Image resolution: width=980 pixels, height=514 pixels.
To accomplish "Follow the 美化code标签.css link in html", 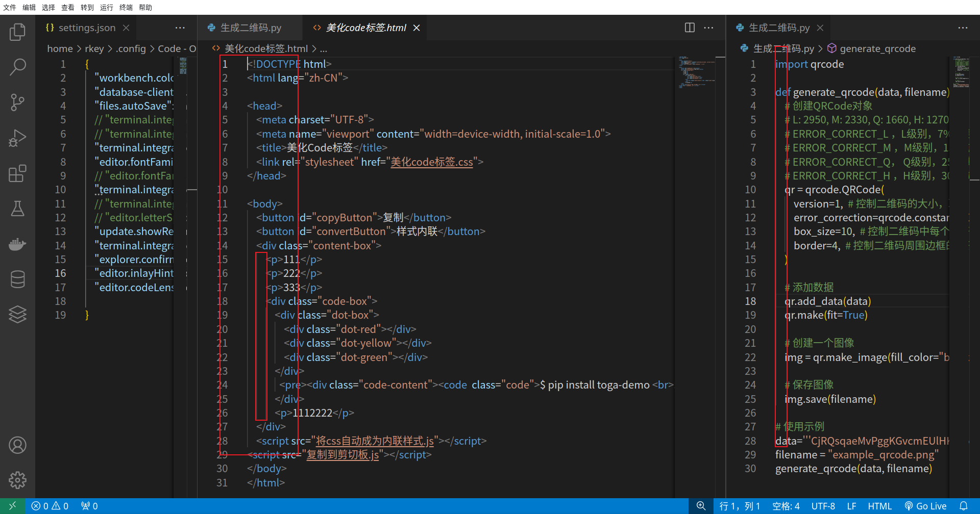I will click(431, 162).
